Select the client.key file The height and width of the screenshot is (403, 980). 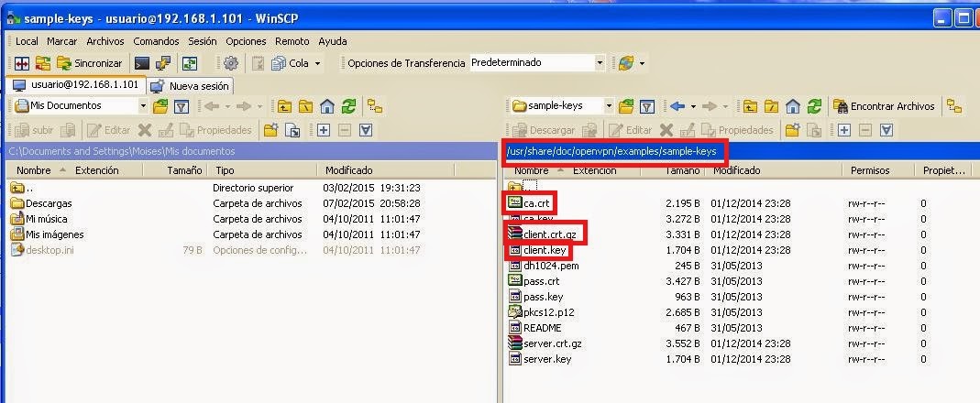(x=537, y=250)
